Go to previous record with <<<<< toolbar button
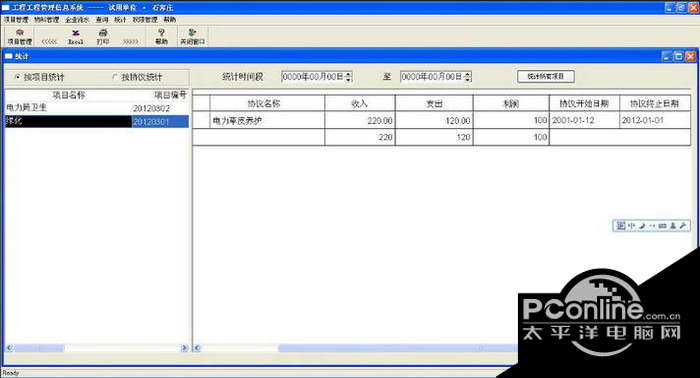Viewport: 700px width, 378px height. pos(49,42)
